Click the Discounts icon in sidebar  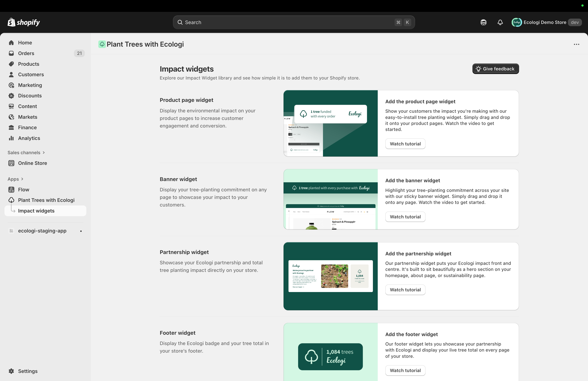click(x=11, y=96)
